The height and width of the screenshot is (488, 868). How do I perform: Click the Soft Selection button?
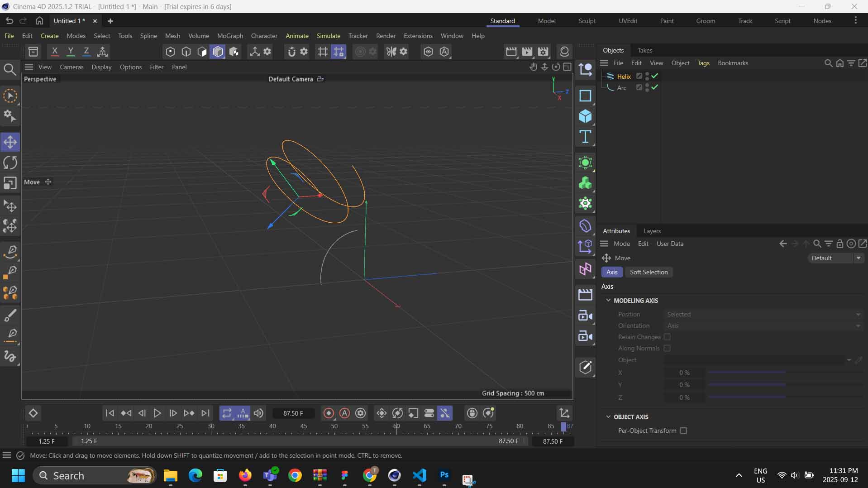click(649, 272)
